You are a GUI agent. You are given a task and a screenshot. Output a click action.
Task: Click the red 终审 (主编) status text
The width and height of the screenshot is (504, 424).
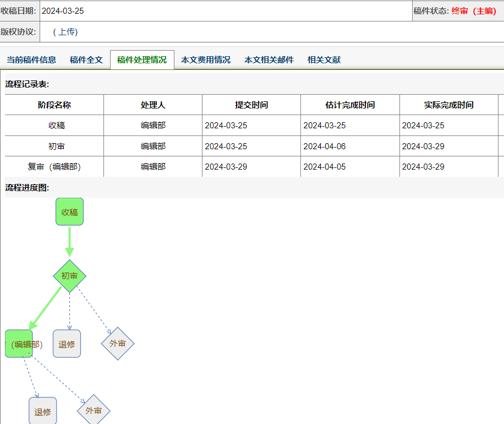pyautogui.click(x=474, y=11)
